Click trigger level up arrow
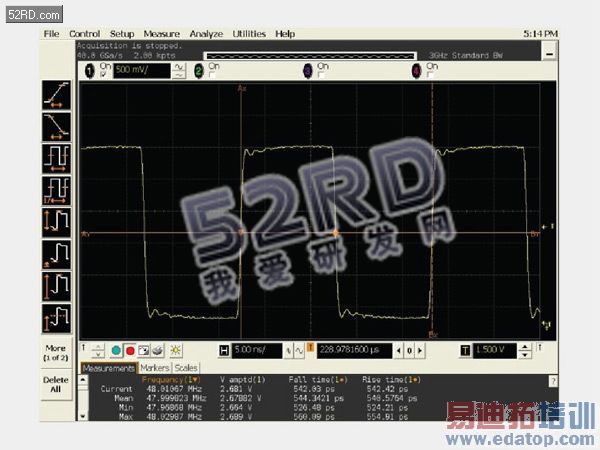600x450 pixels. pos(525,347)
